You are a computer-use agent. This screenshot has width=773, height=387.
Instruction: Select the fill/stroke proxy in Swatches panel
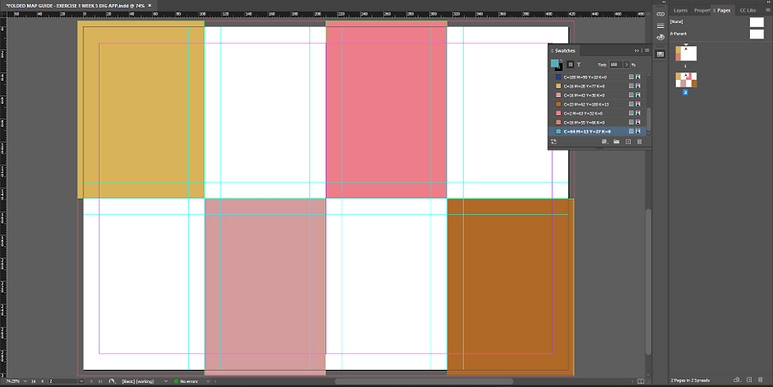pyautogui.click(x=556, y=64)
